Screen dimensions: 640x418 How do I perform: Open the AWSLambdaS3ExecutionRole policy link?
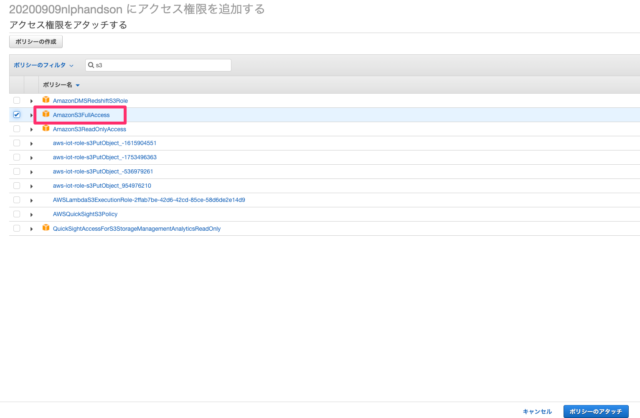(x=149, y=200)
